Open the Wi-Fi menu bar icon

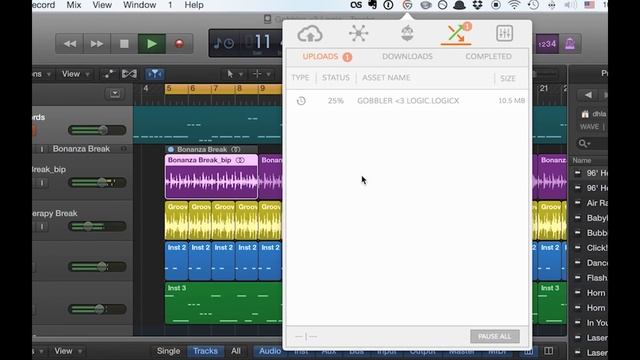pyautogui.click(x=514, y=5)
